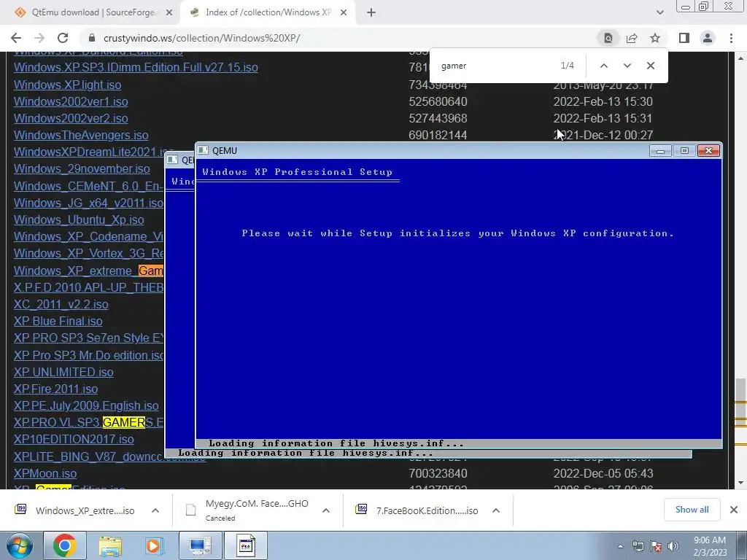Close the Index of /collection/Windows XP tab

pos(344,13)
